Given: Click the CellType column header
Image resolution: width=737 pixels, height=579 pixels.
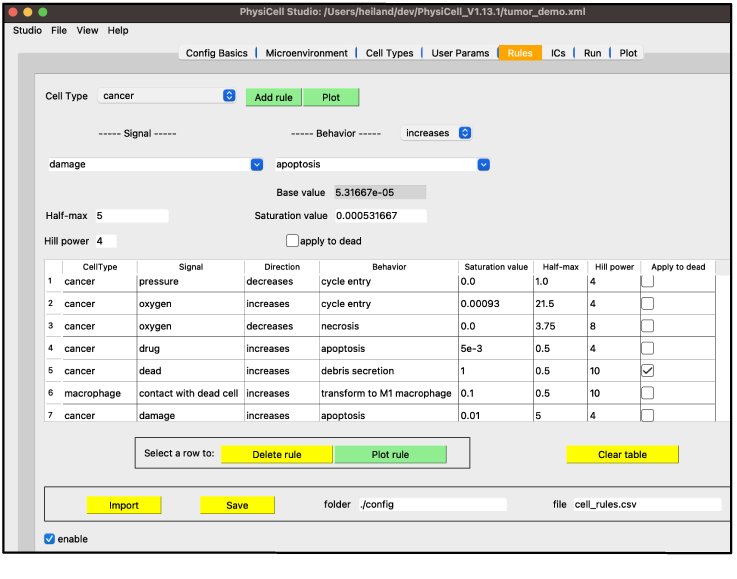Looking at the screenshot, I should point(100,267).
